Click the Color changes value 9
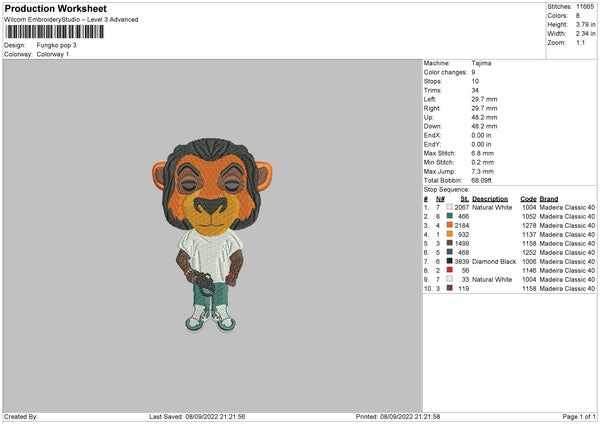Screen dimensions: 600x424 point(473,72)
